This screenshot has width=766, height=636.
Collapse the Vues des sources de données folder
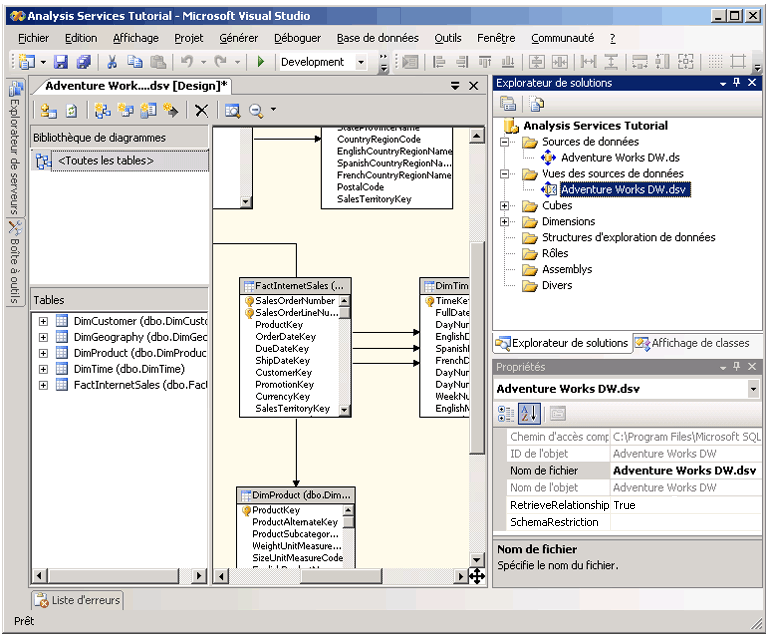(505, 174)
